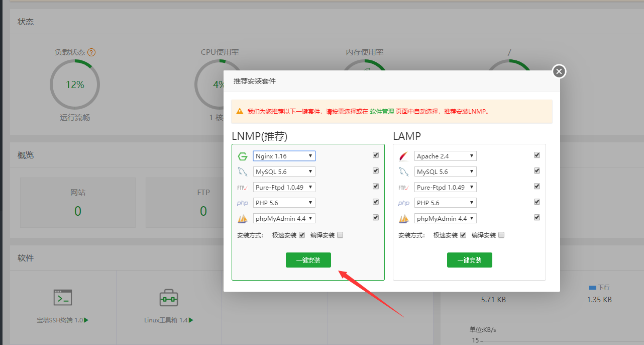Click the 网站 count card
Viewport: 644px width, 345px height.
(78, 202)
